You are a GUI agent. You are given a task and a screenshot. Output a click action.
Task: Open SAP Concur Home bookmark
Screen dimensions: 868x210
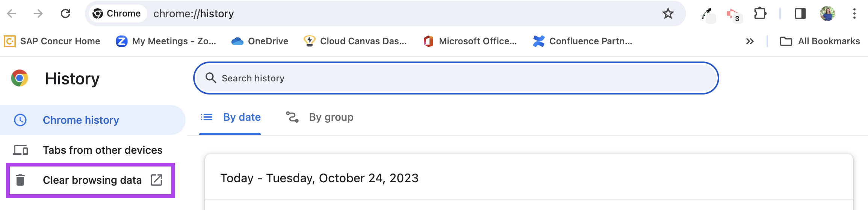click(x=52, y=41)
